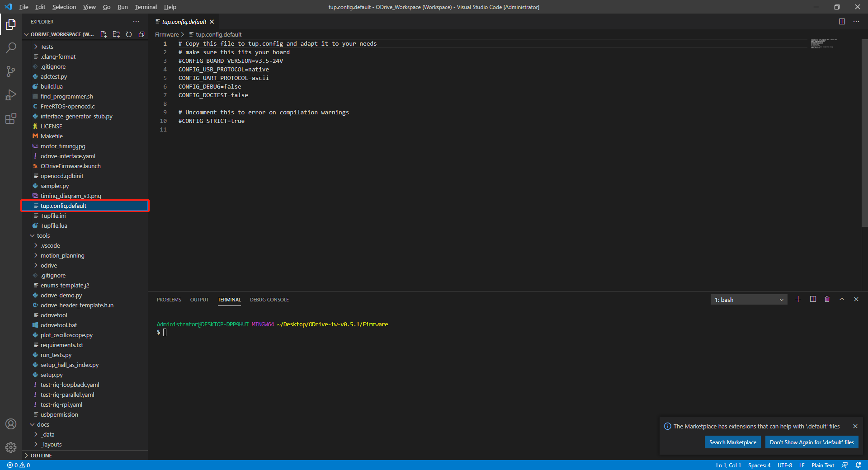This screenshot has width=868, height=470.
Task: Create a new folder in the Explorer
Action: (116, 34)
